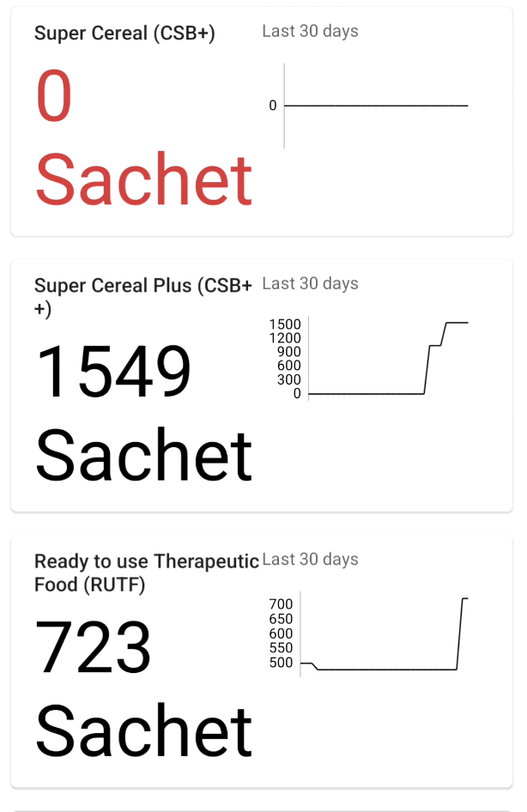Image resolution: width=527 pixels, height=812 pixels.
Task: Select Last 30 days on RUTF card
Action: [x=310, y=560]
